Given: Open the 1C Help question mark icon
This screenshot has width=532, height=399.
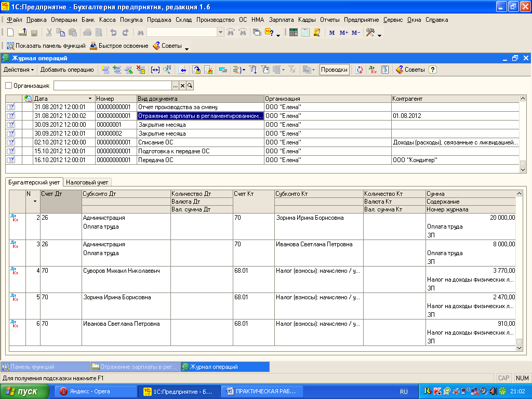Looking at the screenshot, I should 269,33.
